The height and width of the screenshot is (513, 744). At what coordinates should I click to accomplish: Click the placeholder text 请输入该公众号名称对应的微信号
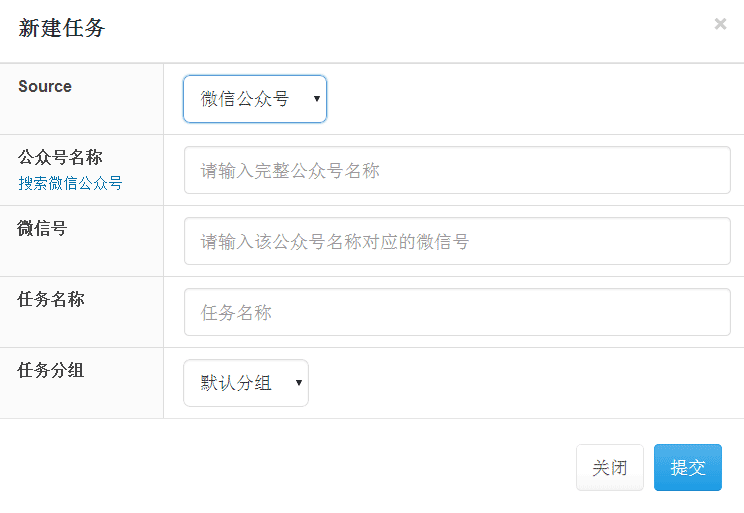pos(335,242)
